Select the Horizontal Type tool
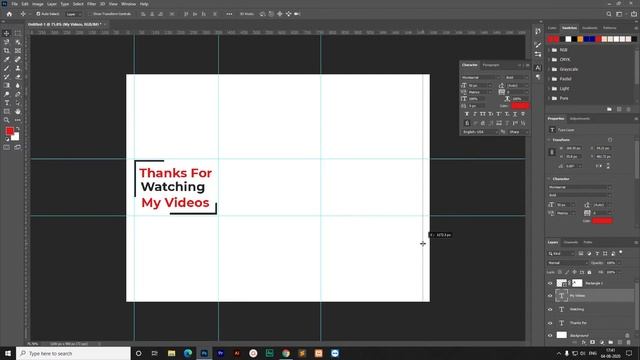 pyautogui.click(x=7, y=103)
